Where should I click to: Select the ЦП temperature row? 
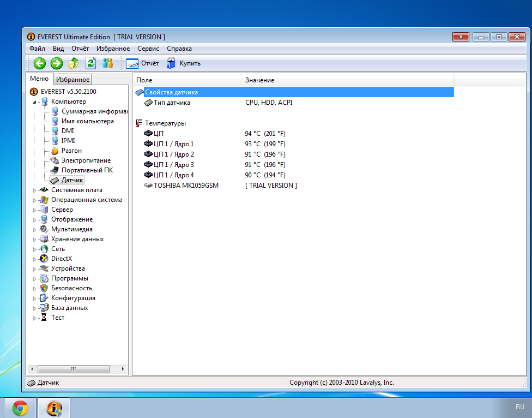[294, 134]
